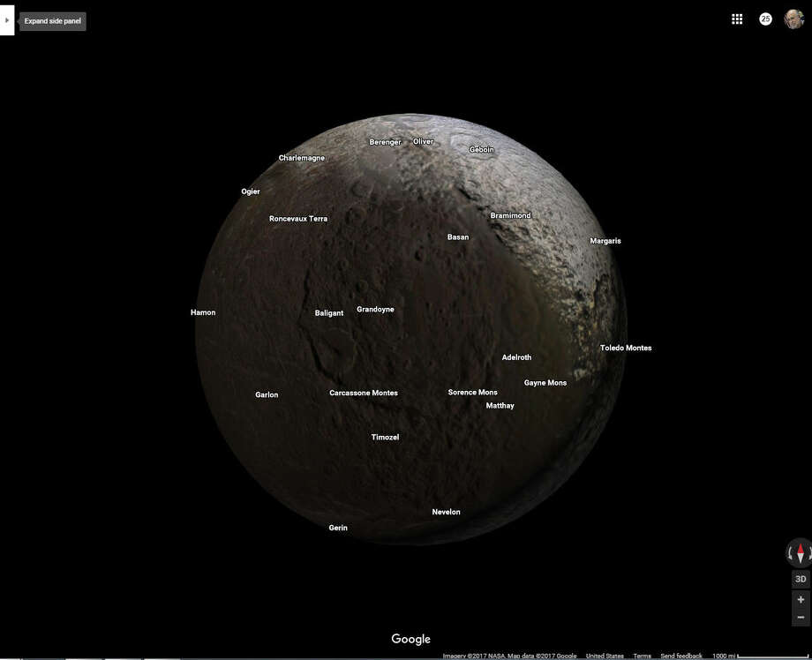Select the Toledo Montes label
Image resolution: width=812 pixels, height=660 pixels.
[626, 347]
